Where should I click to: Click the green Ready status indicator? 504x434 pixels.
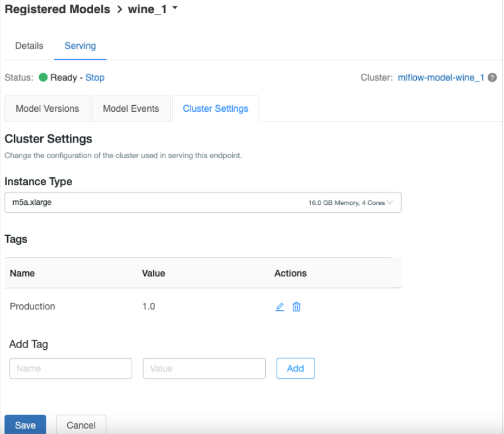point(43,78)
